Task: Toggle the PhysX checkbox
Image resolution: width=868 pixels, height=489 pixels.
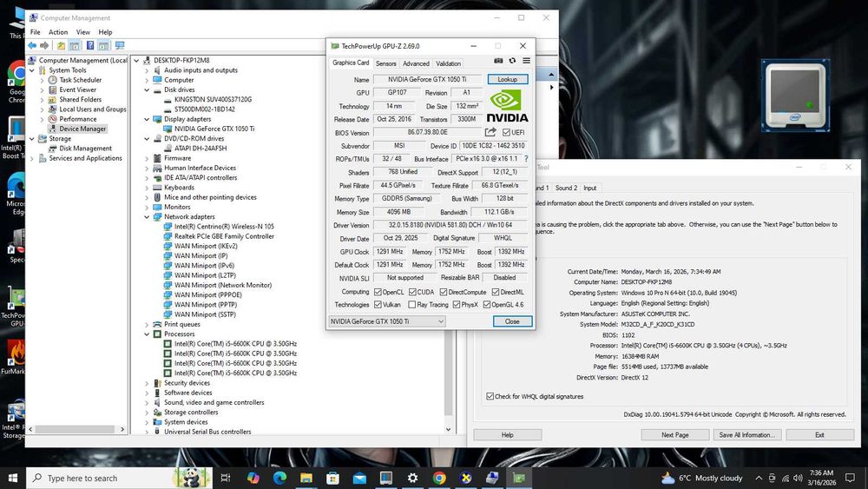Action: pos(457,305)
